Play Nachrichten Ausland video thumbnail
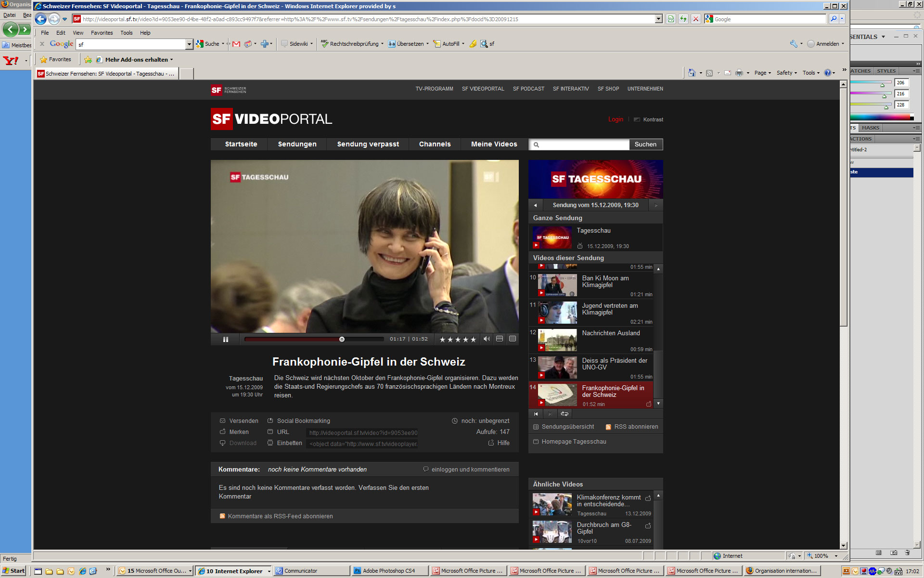Image resolution: width=924 pixels, height=578 pixels. tap(557, 340)
